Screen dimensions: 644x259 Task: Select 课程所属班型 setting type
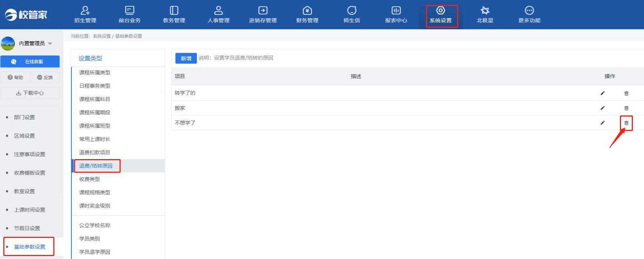pyautogui.click(x=95, y=126)
